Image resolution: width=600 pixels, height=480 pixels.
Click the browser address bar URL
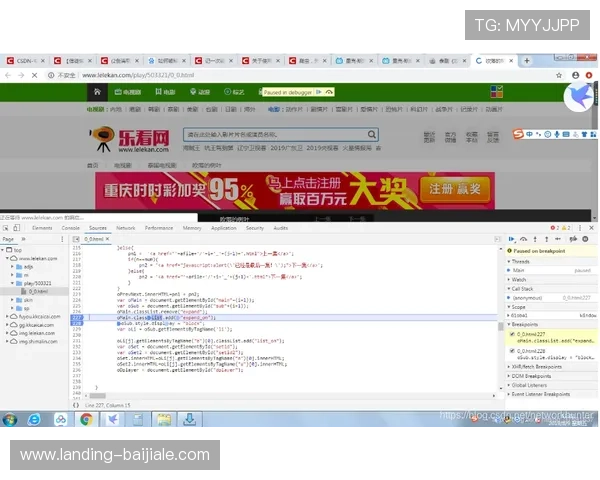coord(138,75)
